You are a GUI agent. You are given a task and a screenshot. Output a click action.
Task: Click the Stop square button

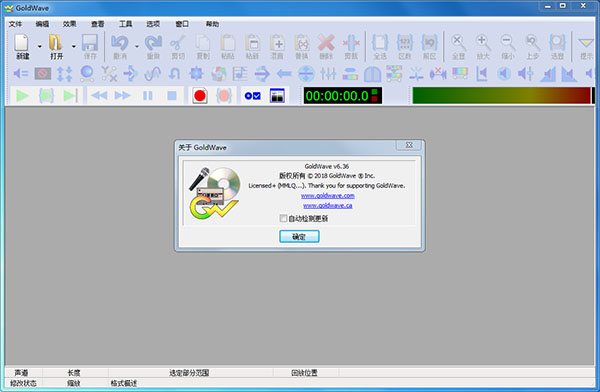pyautogui.click(x=172, y=96)
